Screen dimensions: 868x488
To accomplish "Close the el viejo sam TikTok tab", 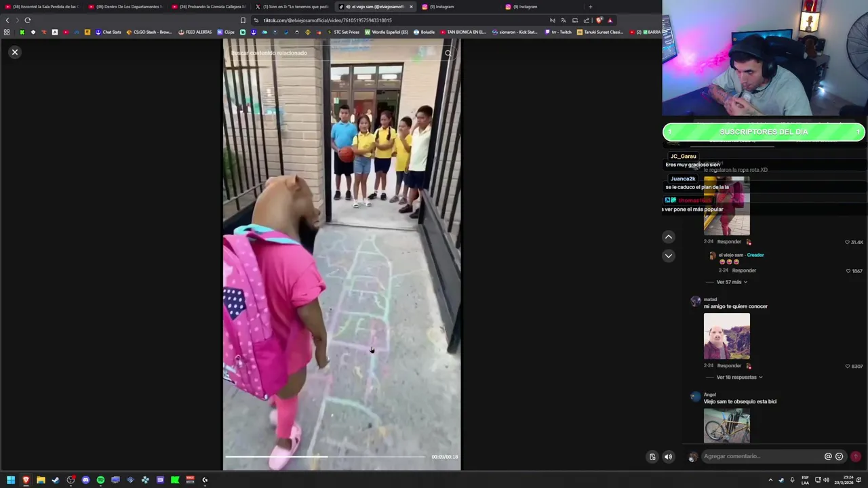I will (x=411, y=7).
